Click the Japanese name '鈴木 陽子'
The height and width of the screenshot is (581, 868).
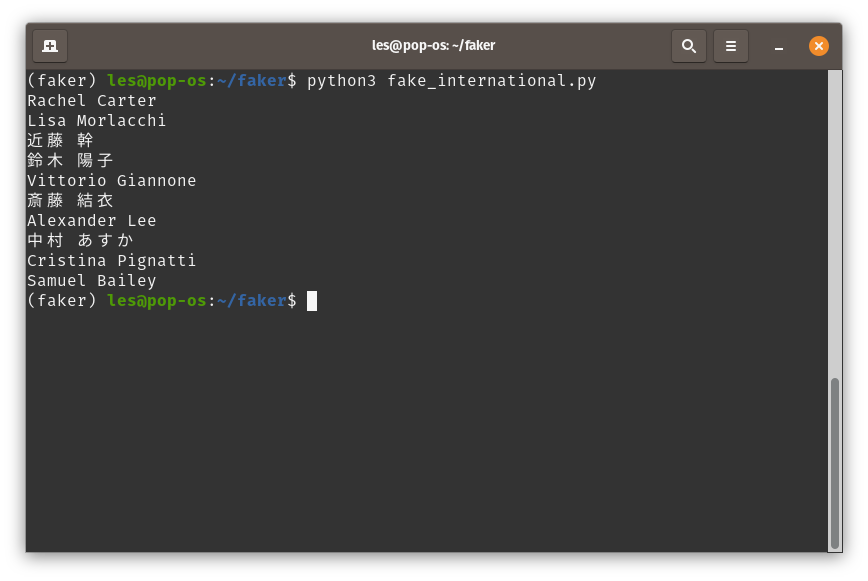pyautogui.click(x=70, y=160)
